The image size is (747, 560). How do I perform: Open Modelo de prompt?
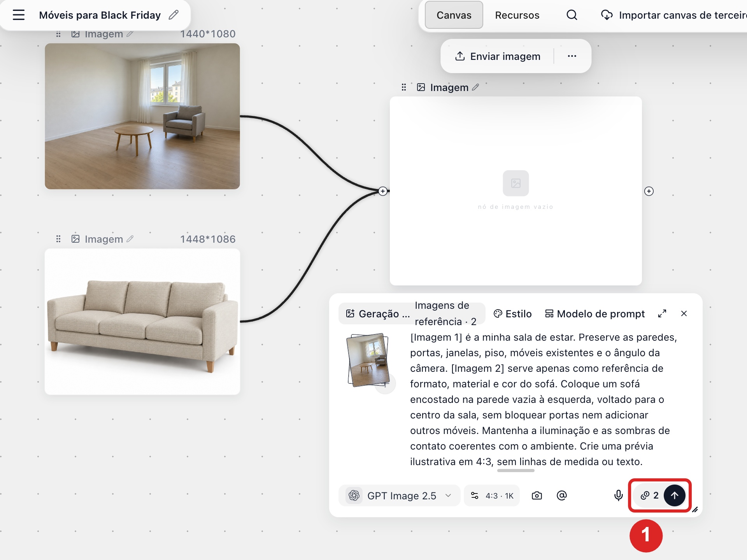[x=595, y=313]
